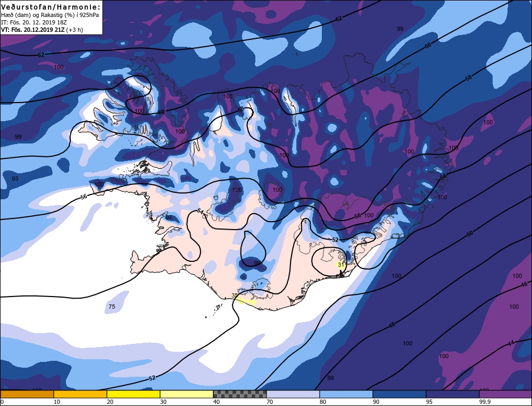Select the bright yellow 20–30 legend swatch
Image resolution: width=532 pixels, height=406 pixels.
pyautogui.click(x=134, y=394)
